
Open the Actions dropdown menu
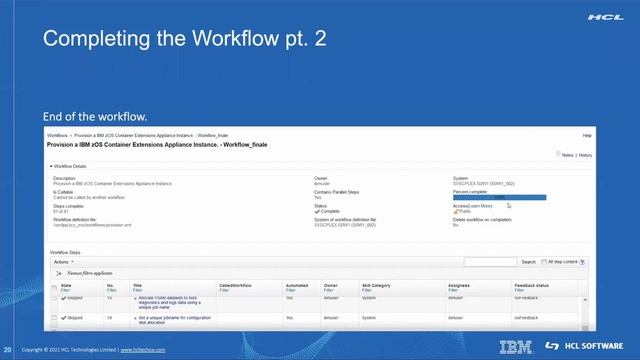point(64,262)
